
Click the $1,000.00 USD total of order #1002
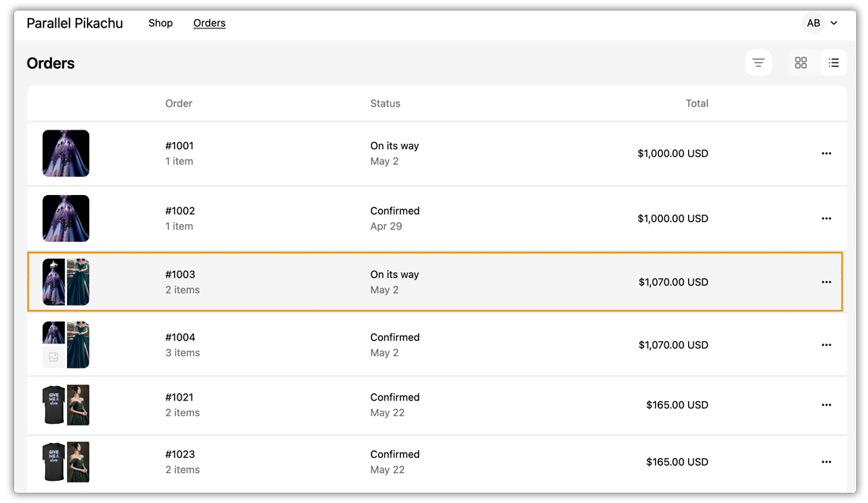click(x=672, y=218)
